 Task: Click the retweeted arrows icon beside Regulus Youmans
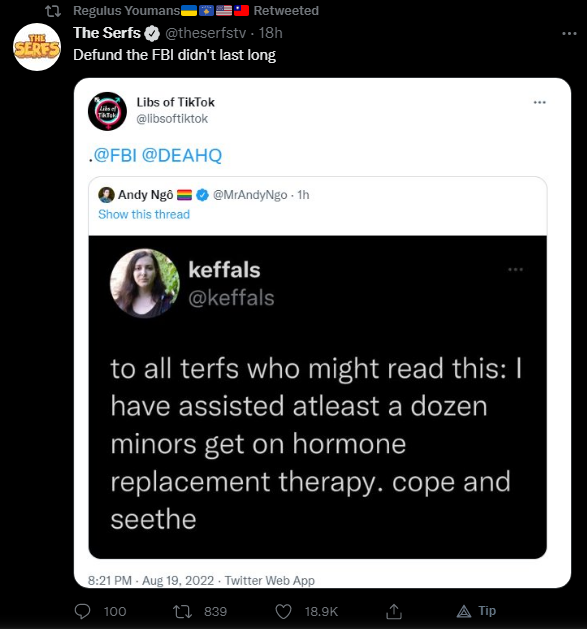point(53,11)
